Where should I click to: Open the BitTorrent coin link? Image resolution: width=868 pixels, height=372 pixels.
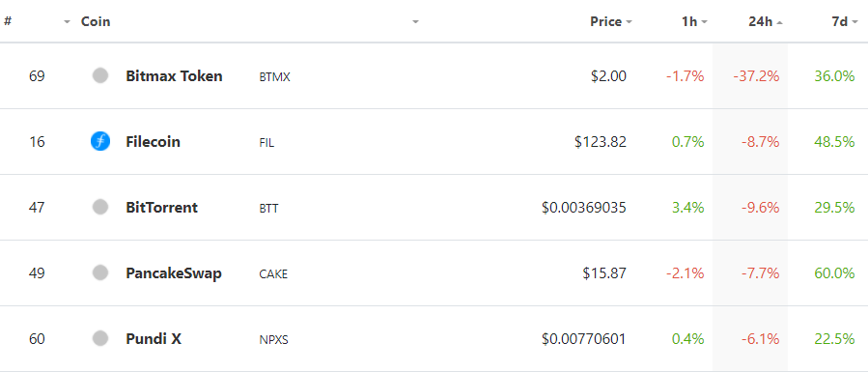[161, 208]
